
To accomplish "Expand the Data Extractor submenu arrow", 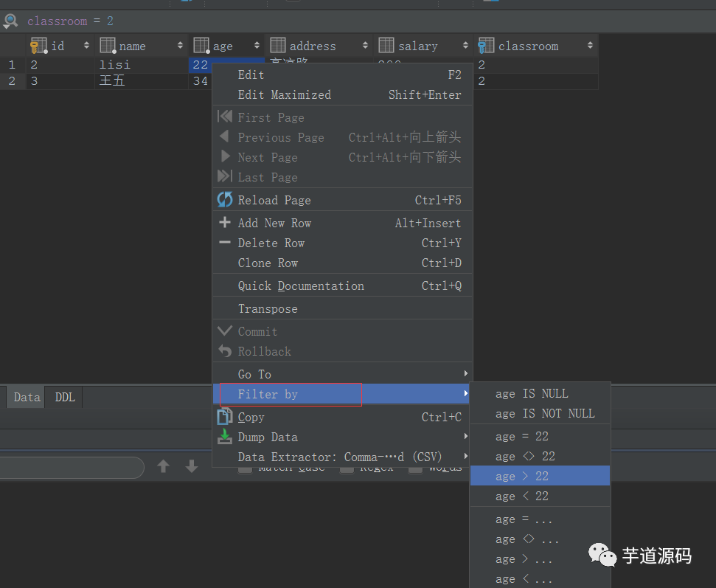I will pos(465,456).
